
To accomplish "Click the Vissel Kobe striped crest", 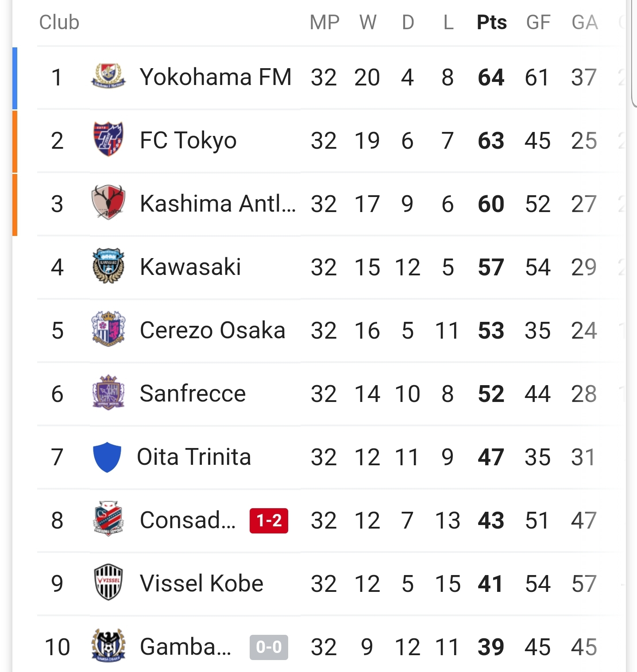I will click(108, 583).
